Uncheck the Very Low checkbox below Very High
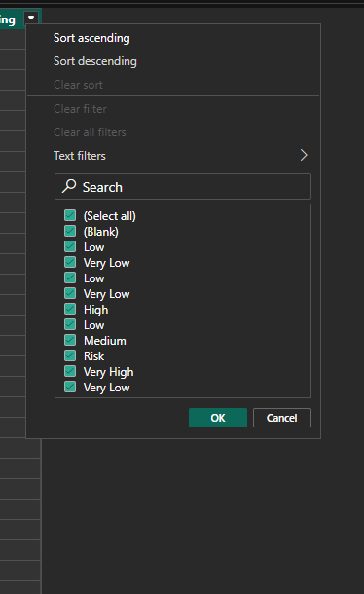Screen dimensions: 364x594 [70, 387]
